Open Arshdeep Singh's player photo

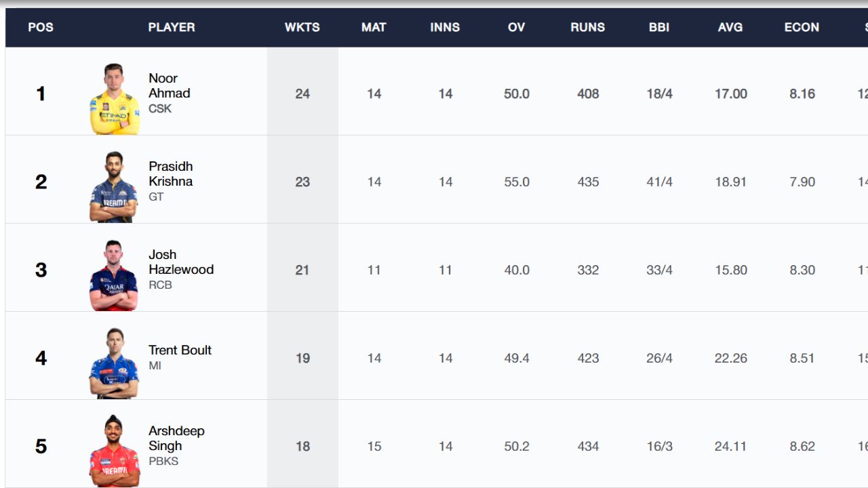pos(115,451)
